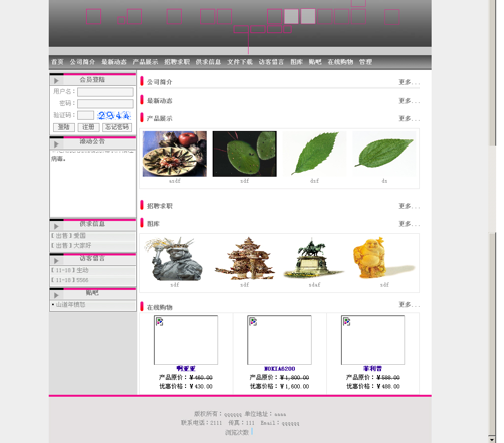Click the broken image icon above NOKIA6200
This screenshot has width=504, height=443.
(253, 321)
